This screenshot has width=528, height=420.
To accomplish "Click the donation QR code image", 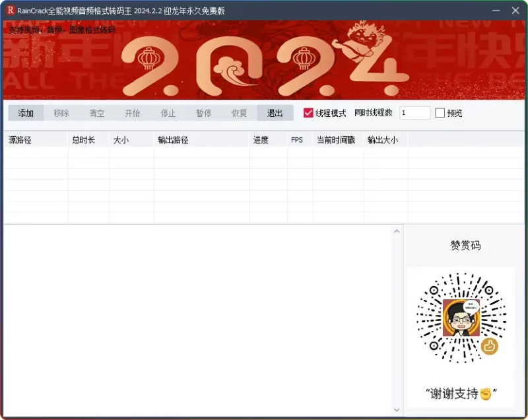I will coord(461,322).
